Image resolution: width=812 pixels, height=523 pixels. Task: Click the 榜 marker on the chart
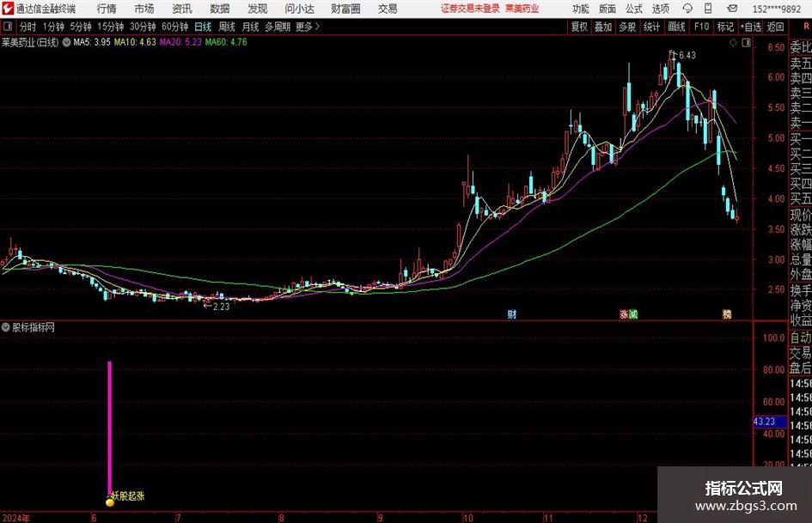point(727,313)
